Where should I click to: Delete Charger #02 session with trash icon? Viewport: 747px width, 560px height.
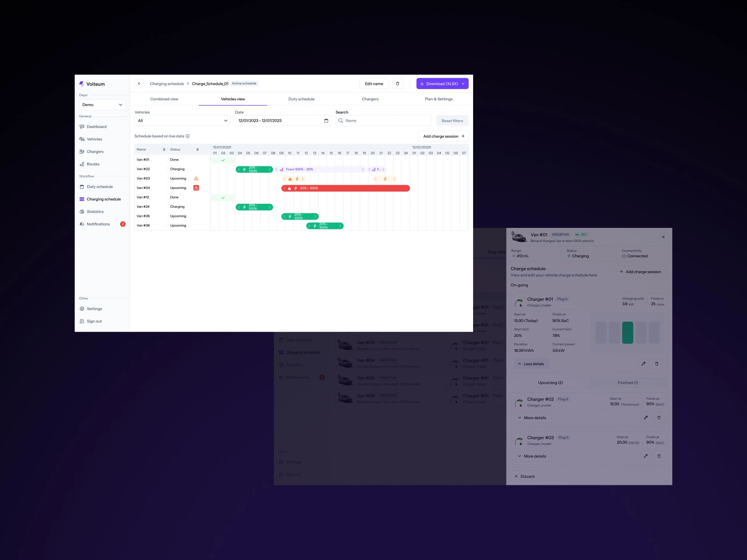click(x=659, y=418)
